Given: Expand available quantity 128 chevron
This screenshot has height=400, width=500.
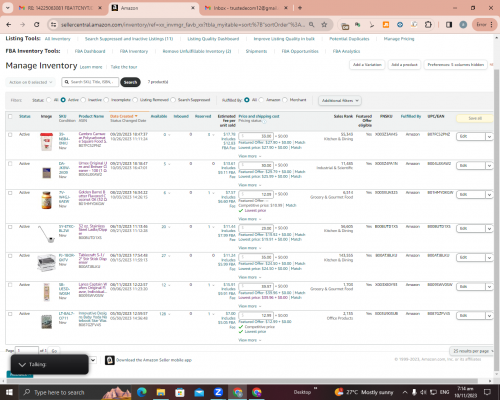Looking at the screenshot, I should coord(169,314).
